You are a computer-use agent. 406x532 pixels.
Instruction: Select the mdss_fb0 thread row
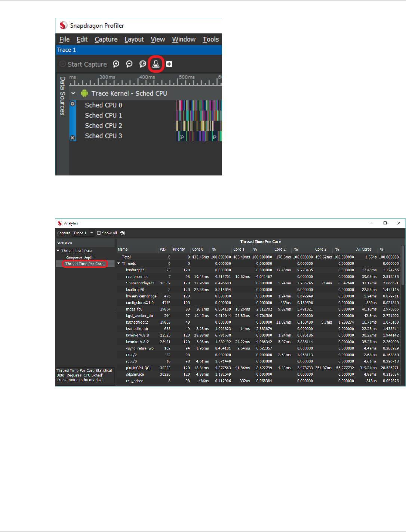258,309
